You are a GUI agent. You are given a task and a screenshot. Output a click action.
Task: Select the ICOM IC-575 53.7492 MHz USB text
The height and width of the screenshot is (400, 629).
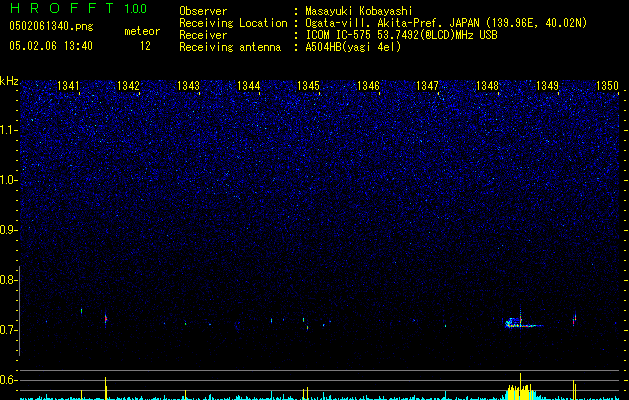click(401, 35)
